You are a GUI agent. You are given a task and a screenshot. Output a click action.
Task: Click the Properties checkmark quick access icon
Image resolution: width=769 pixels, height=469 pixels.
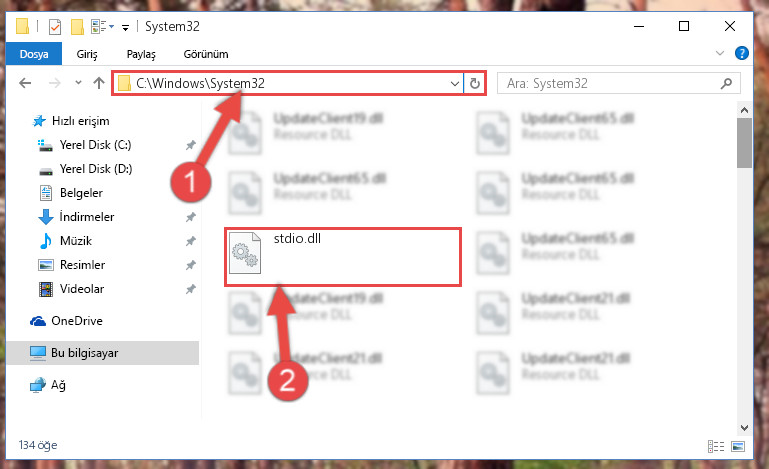tap(55, 27)
